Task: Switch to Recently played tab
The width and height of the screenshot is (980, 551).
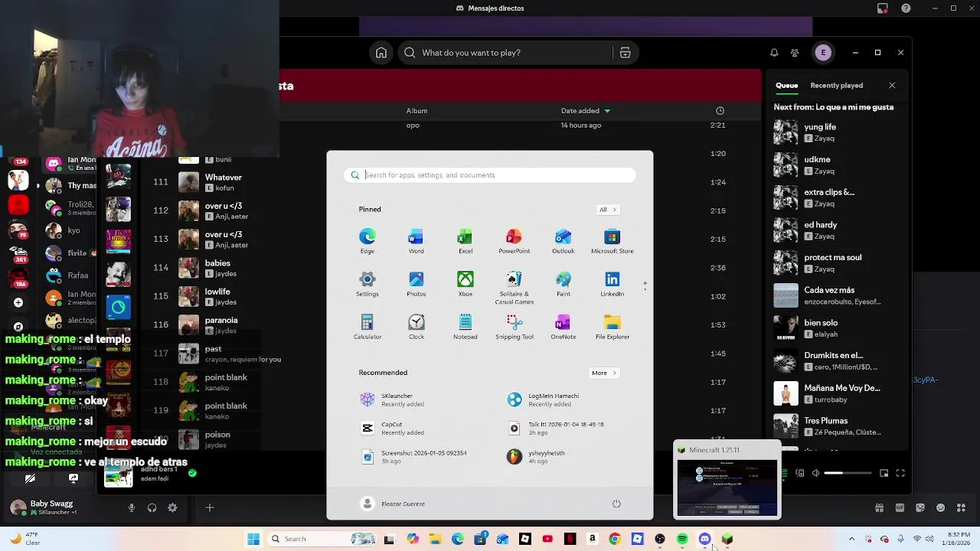Action: point(836,86)
